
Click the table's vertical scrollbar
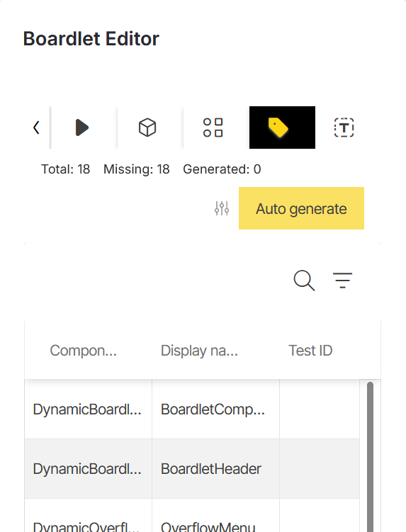coord(370,456)
